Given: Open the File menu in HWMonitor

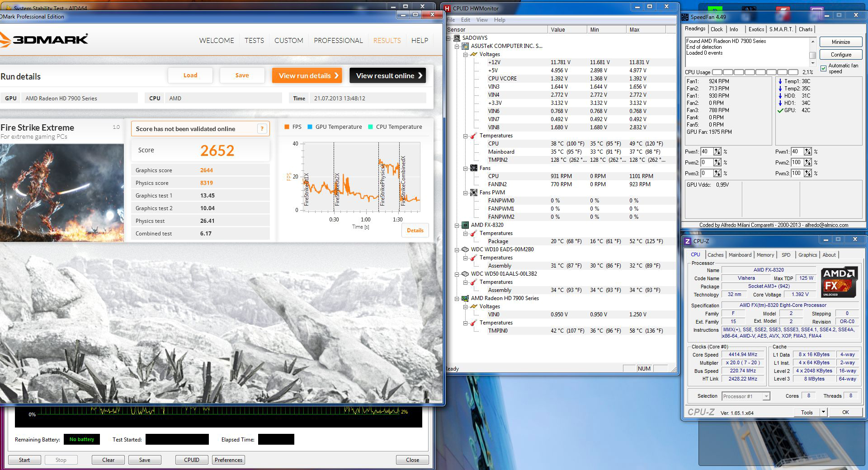Looking at the screenshot, I should (451, 20).
